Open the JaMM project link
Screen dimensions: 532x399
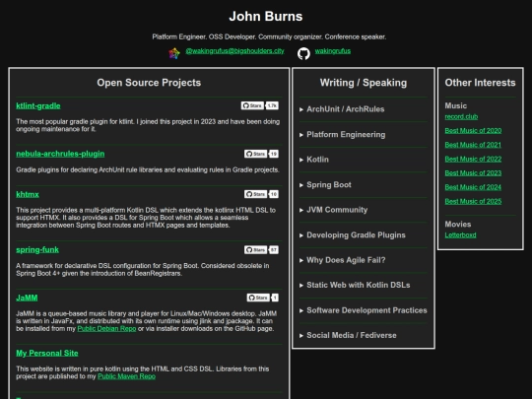point(27,298)
